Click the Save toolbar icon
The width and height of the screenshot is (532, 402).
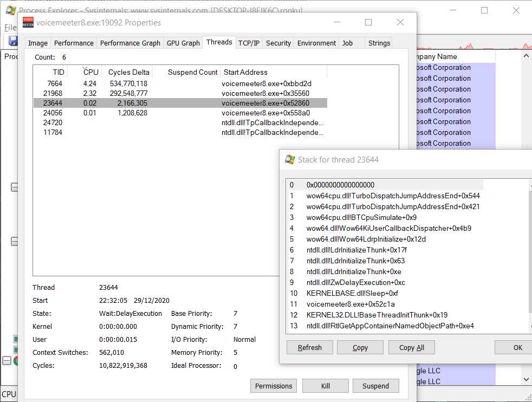point(12,41)
